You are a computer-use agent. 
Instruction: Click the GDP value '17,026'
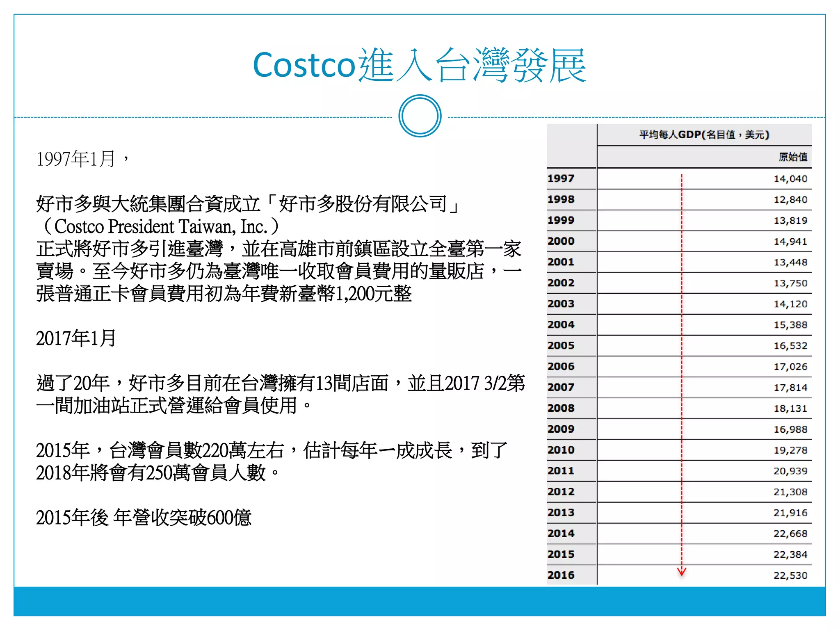point(790,367)
